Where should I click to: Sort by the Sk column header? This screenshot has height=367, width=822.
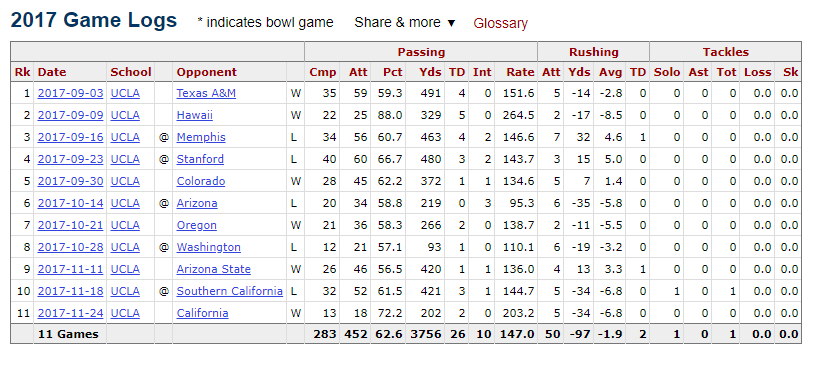[x=790, y=72]
